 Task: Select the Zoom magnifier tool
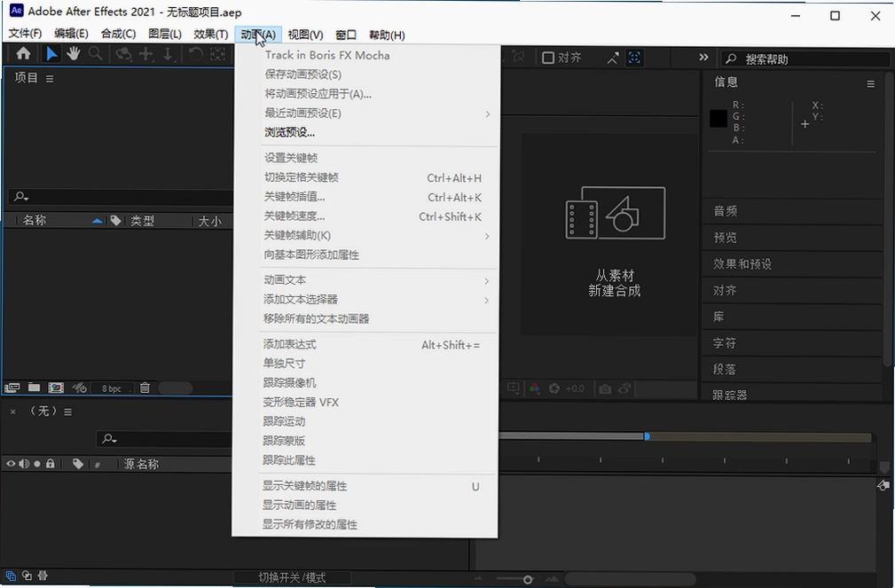click(x=96, y=54)
